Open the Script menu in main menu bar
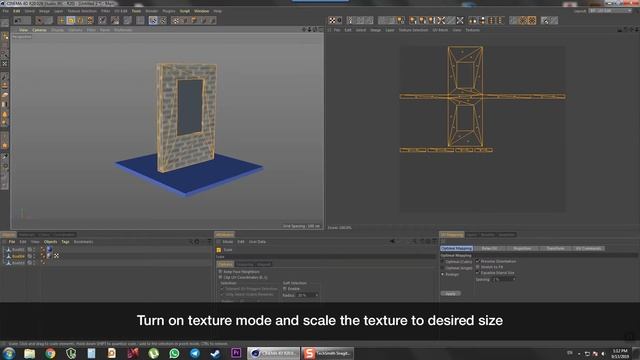The image size is (640, 360). (184, 11)
